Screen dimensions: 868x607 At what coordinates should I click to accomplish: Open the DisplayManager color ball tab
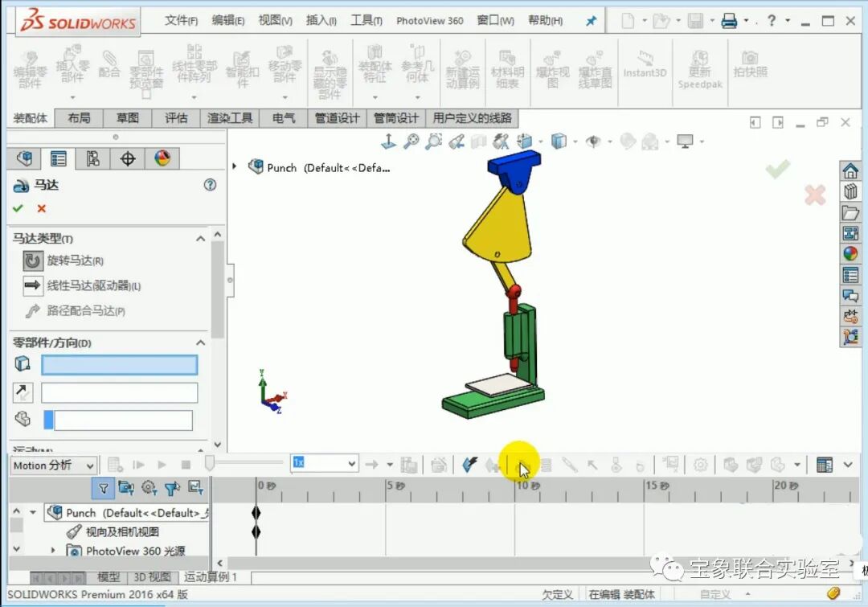(x=162, y=159)
